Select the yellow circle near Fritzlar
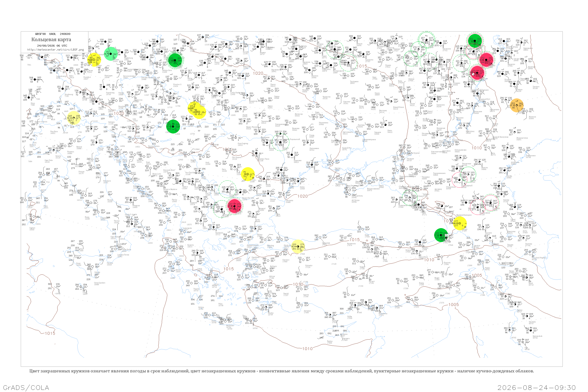The image size is (588, 392). 94,60
